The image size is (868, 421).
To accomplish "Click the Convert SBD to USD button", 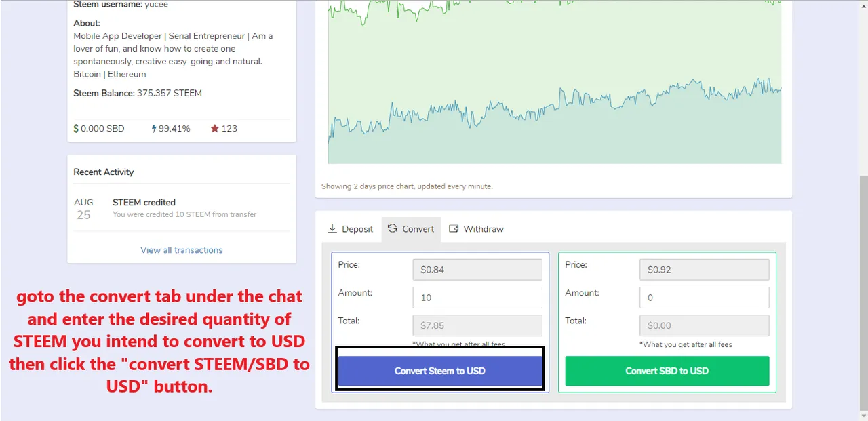I will click(x=667, y=371).
